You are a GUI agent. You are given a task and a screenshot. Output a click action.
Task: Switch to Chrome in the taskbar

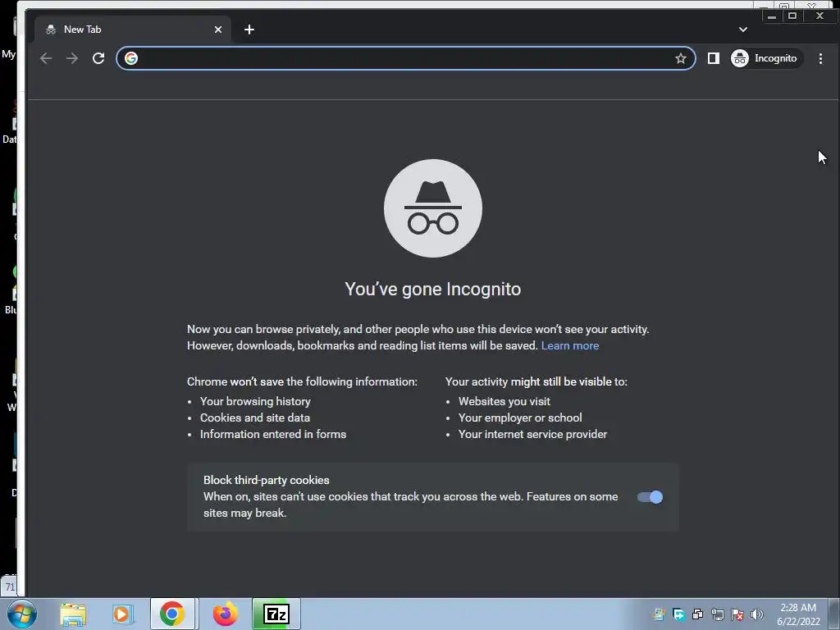[x=172, y=614]
